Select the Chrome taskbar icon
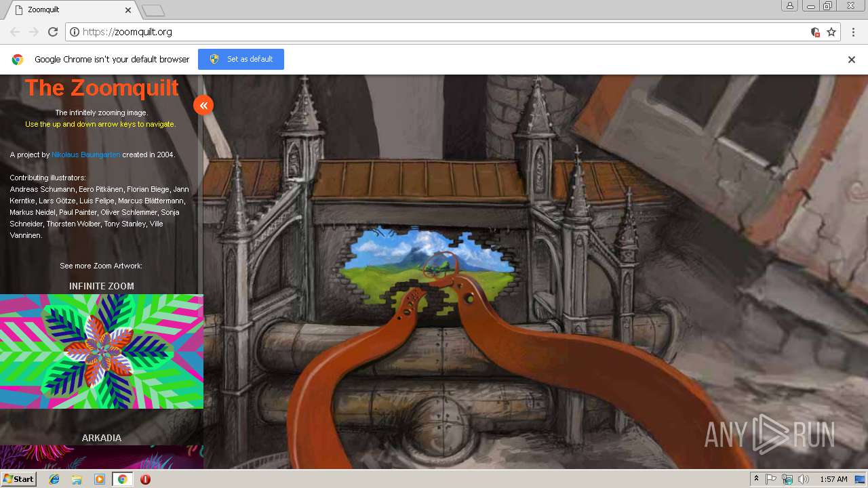 click(x=122, y=479)
